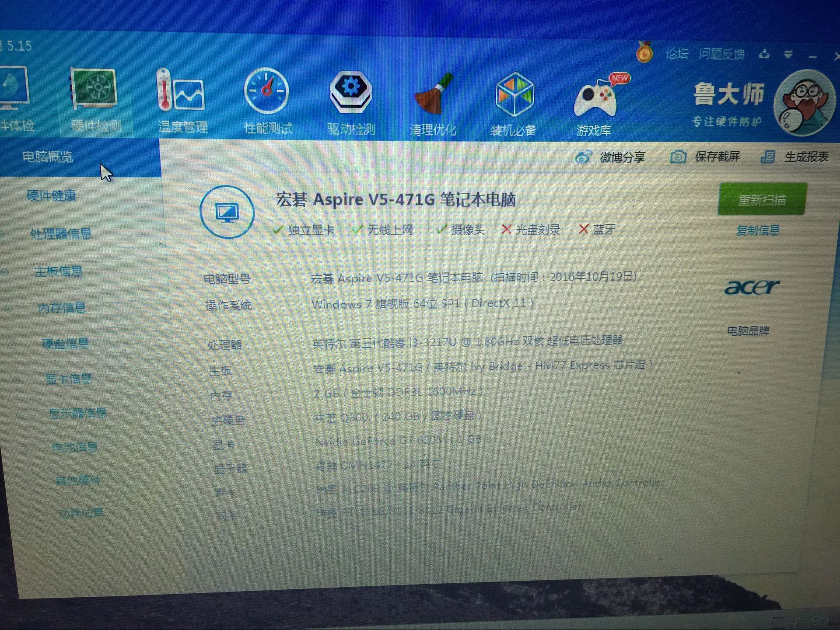The width and height of the screenshot is (840, 630).
Task: Select 显示器信息 in the sidebar
Action: tap(77, 413)
